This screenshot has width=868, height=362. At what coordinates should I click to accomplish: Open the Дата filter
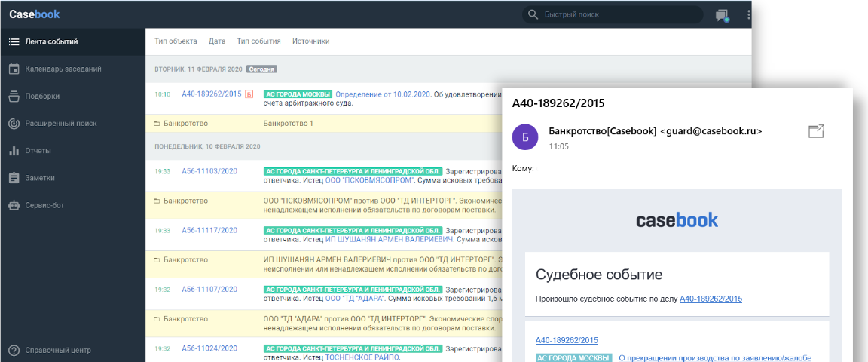217,41
